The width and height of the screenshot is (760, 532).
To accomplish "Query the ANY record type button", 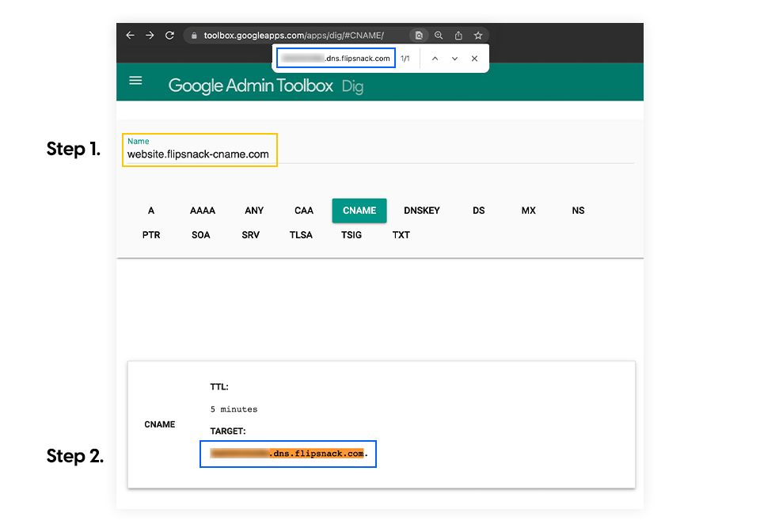I will pos(253,211).
